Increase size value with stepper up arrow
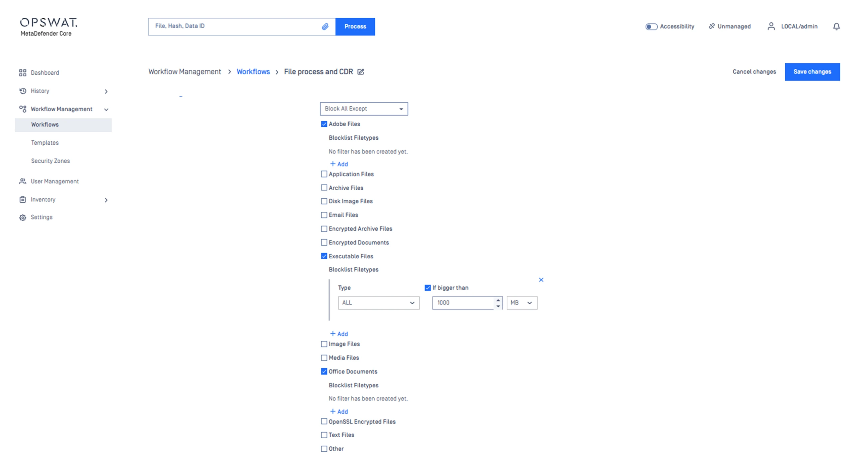Screen dimensions: 868x453 pos(498,300)
